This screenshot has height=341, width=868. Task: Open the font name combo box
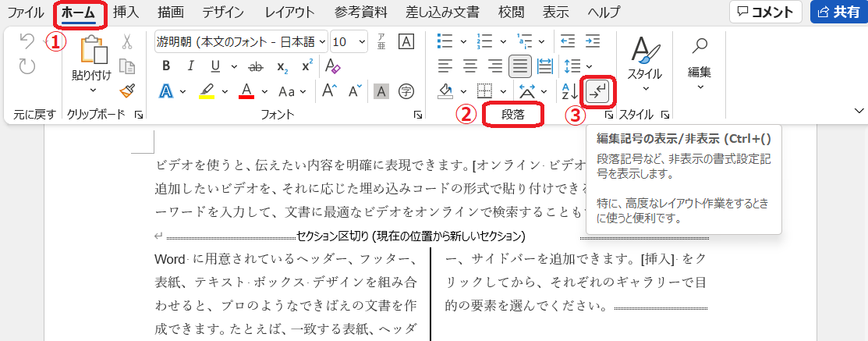pos(241,41)
